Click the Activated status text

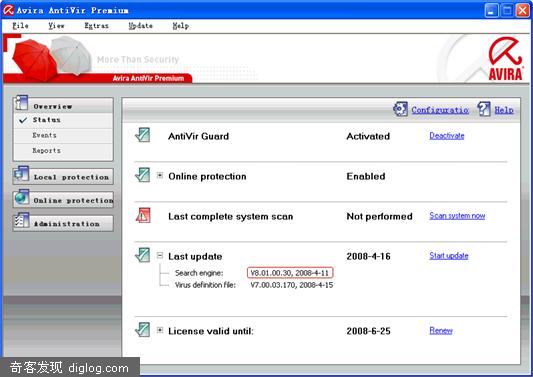[368, 136]
